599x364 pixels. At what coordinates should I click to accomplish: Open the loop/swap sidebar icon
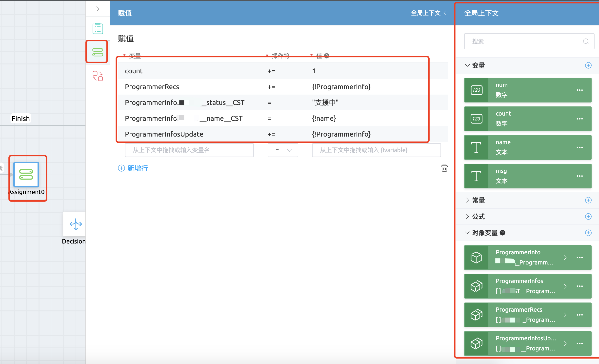pos(98,76)
